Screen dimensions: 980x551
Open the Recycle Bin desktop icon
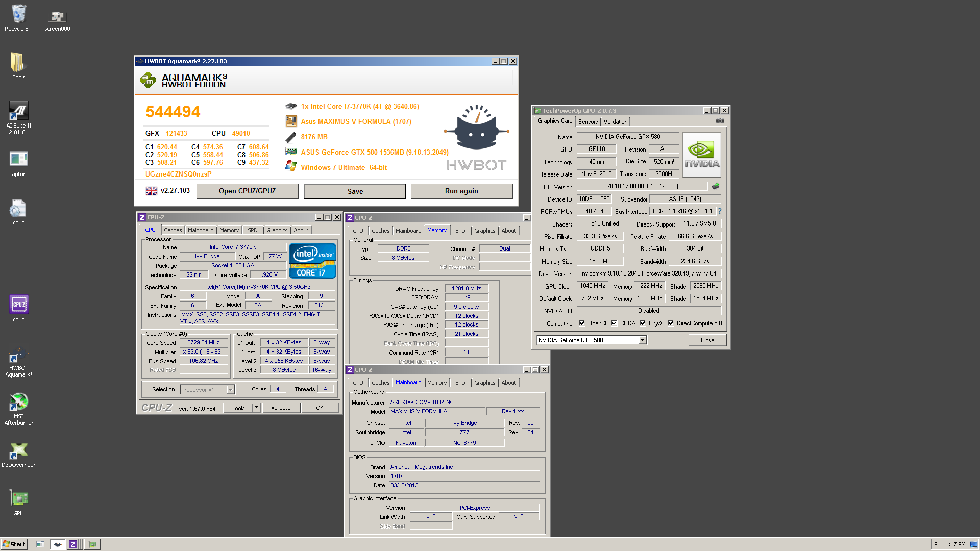[18, 18]
